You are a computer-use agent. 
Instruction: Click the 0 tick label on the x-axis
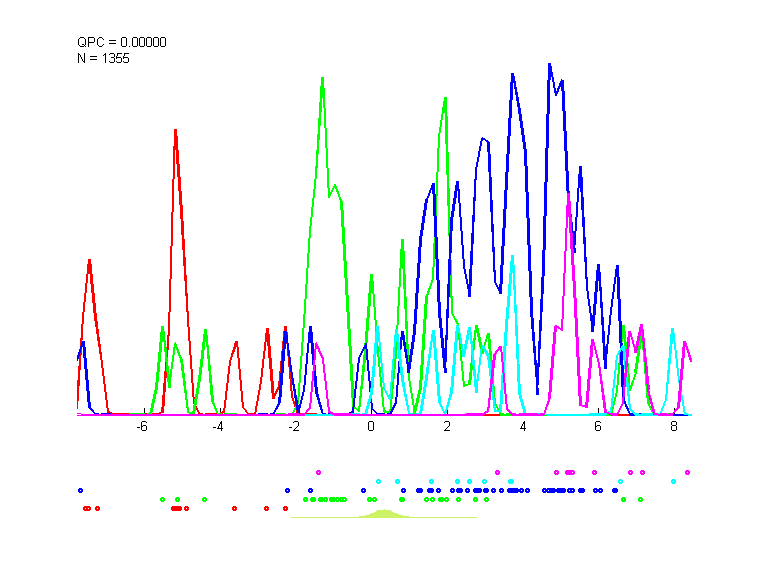pyautogui.click(x=371, y=427)
